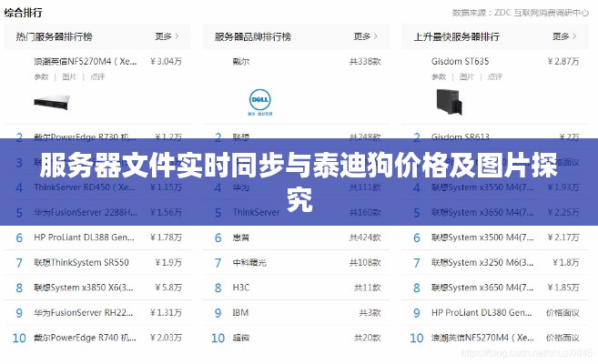Image resolution: width=598 pixels, height=364 pixels.
Task: Click the 综合排行 section heading
Action: [24, 13]
